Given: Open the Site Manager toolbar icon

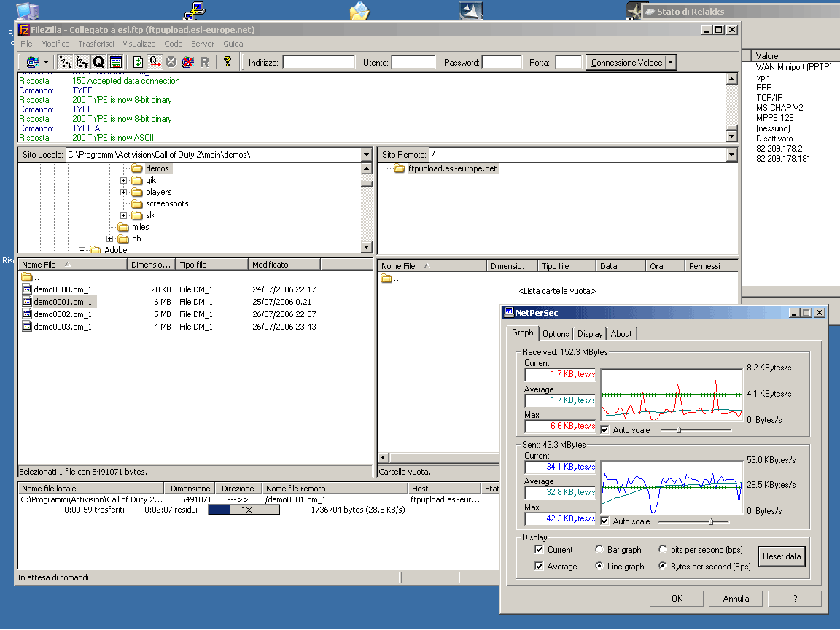Looking at the screenshot, I should [32, 62].
